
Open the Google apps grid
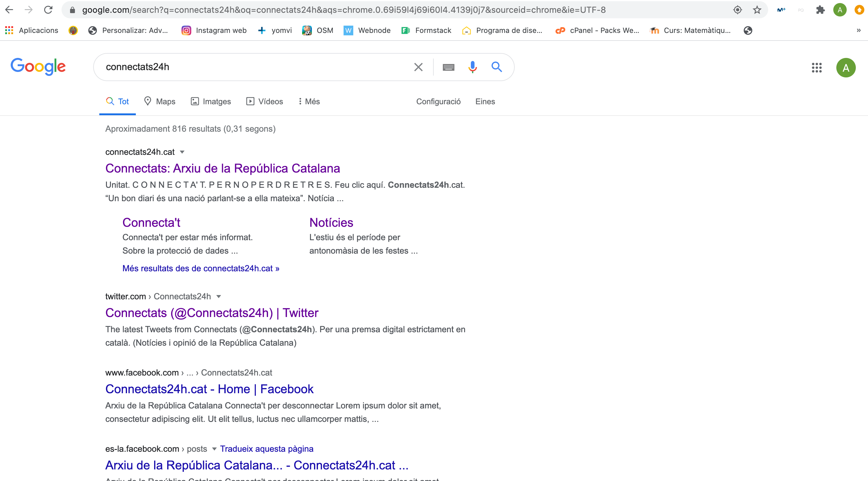817,67
